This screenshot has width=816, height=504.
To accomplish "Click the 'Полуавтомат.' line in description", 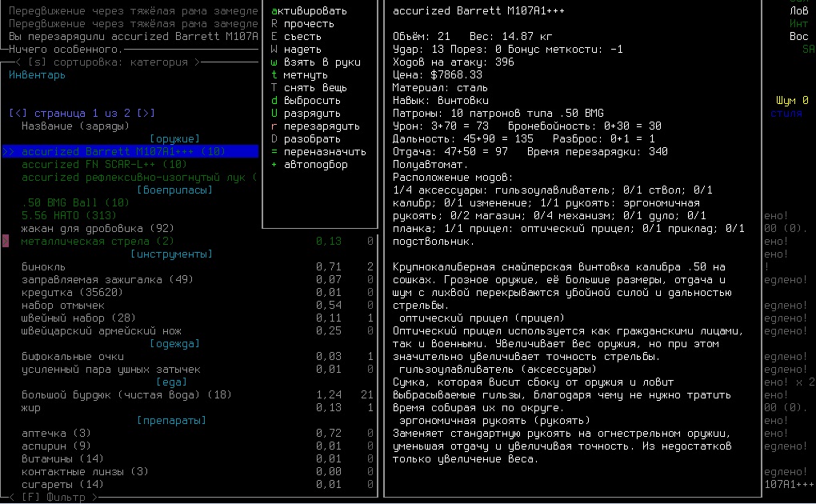I will [430, 165].
